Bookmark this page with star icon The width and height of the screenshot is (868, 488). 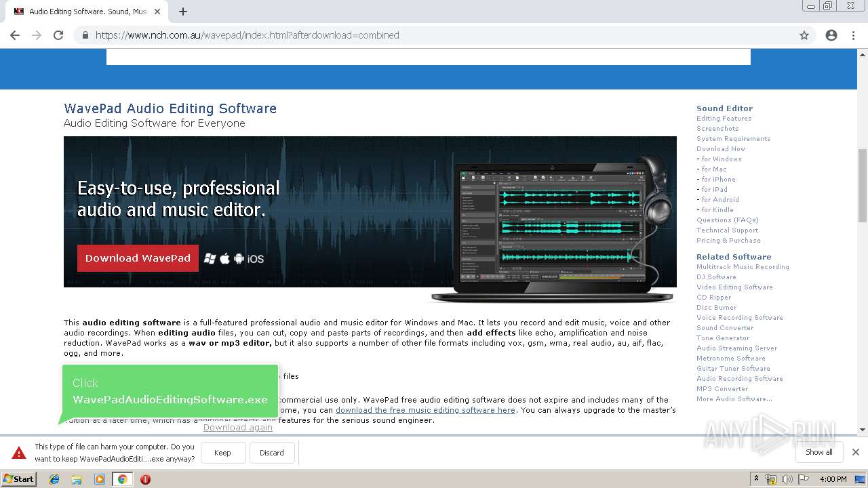pos(804,35)
